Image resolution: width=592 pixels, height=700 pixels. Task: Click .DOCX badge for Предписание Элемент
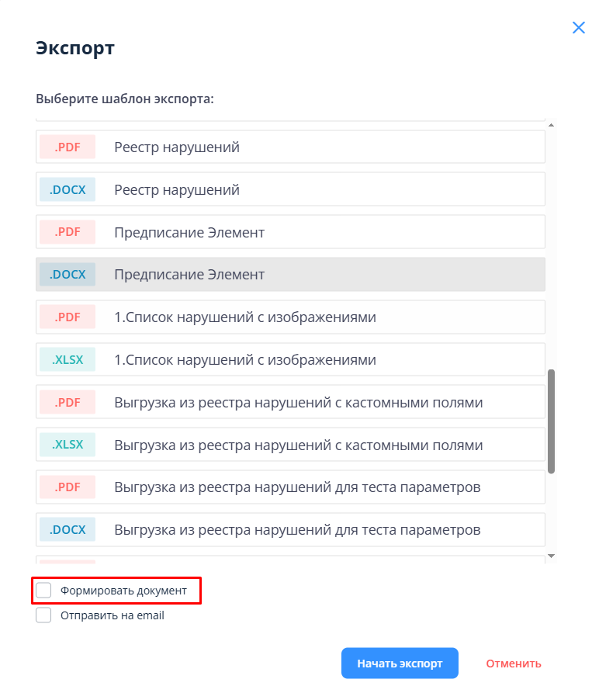[x=68, y=275]
